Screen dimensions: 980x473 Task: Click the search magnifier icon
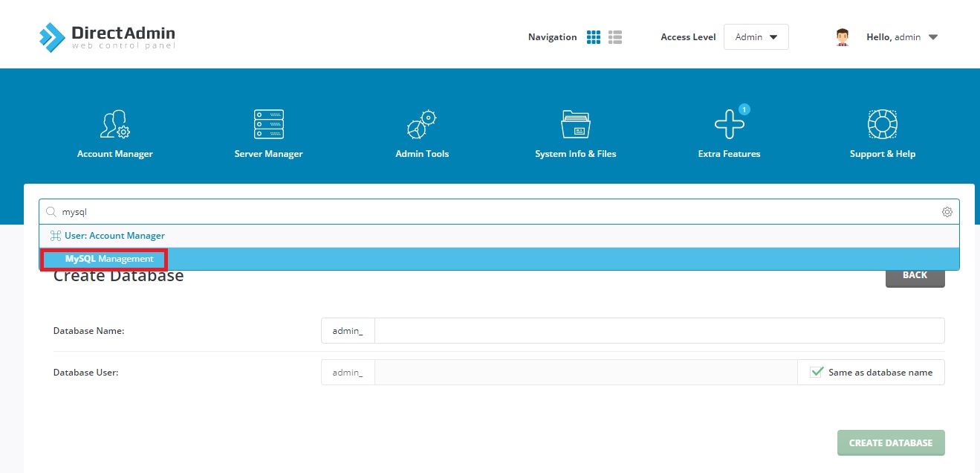pyautogui.click(x=52, y=212)
